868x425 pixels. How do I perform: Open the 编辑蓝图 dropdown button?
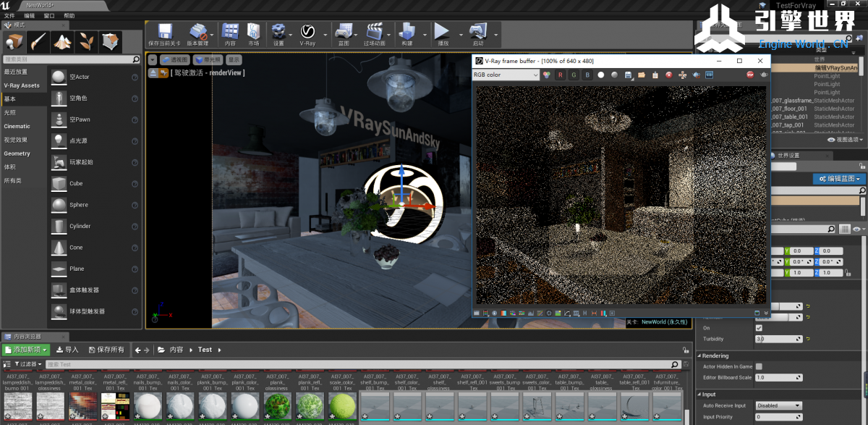840,179
